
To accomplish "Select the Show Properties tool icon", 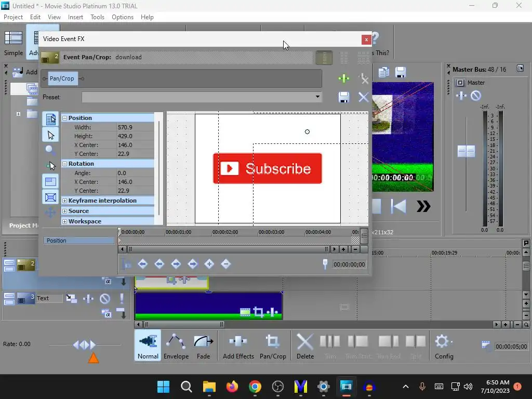I will tap(50, 119).
